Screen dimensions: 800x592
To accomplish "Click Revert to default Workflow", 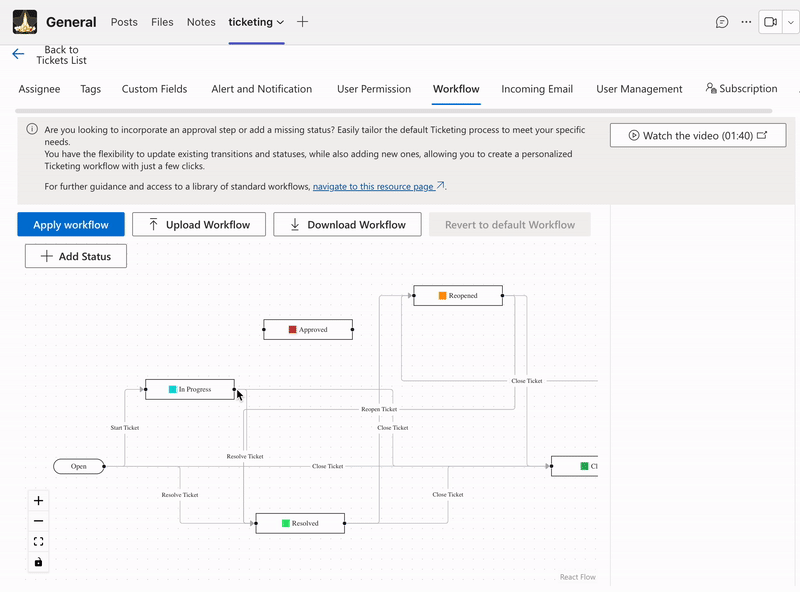I will [510, 225].
